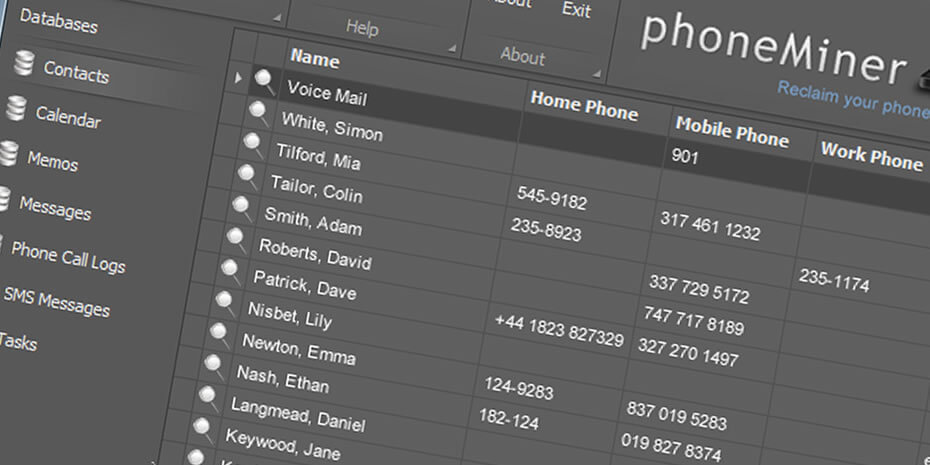Click mobile phone 747 717 8189

[693, 320]
